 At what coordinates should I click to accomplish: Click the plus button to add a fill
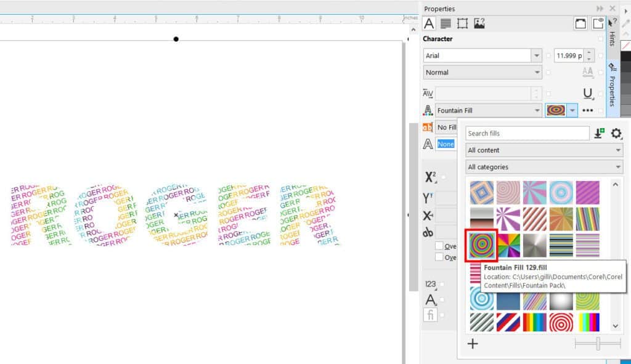[473, 344]
